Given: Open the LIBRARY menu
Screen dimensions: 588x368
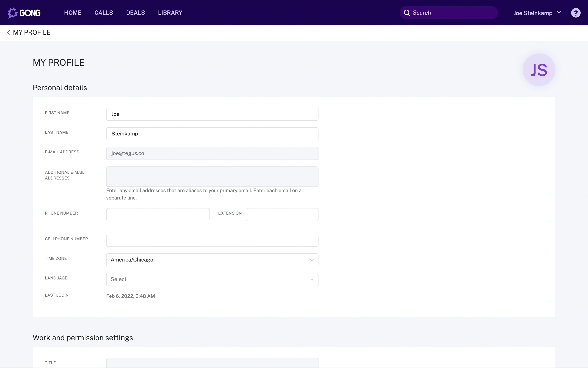Looking at the screenshot, I should click(170, 13).
